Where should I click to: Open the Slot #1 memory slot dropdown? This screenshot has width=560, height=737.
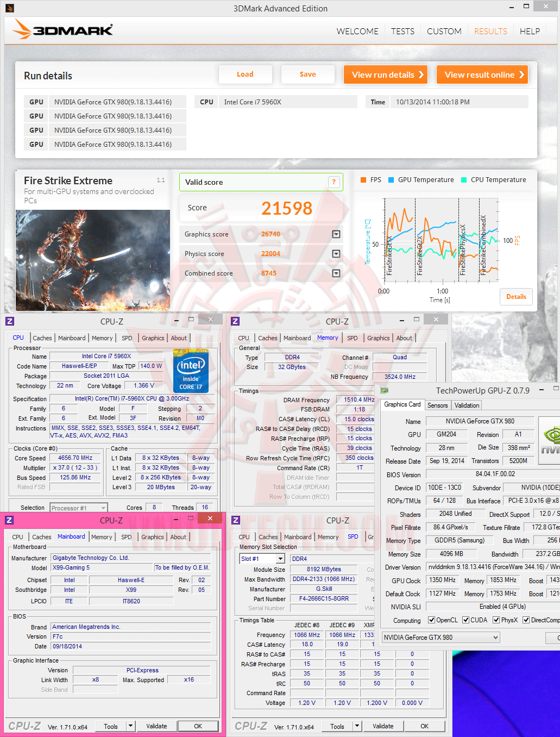pos(280,559)
